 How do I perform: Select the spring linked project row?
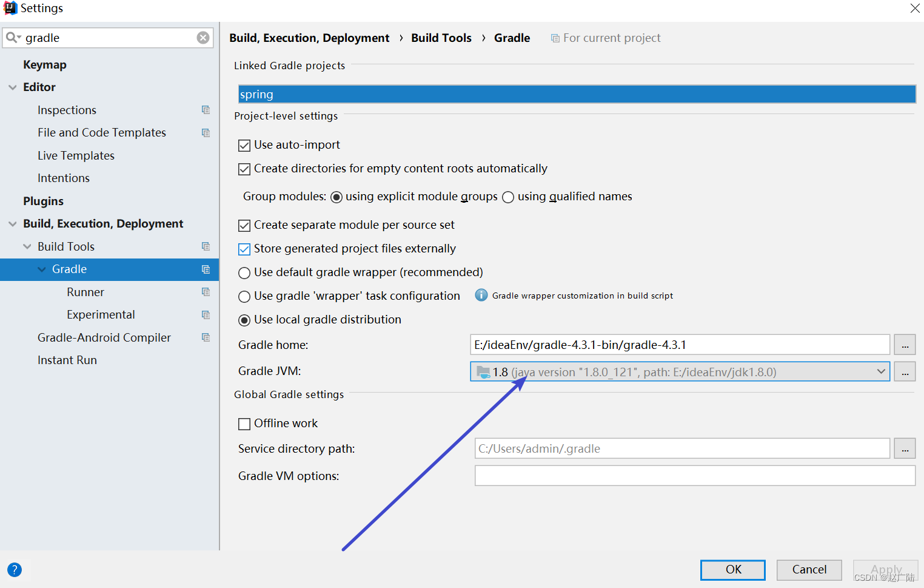[577, 94]
